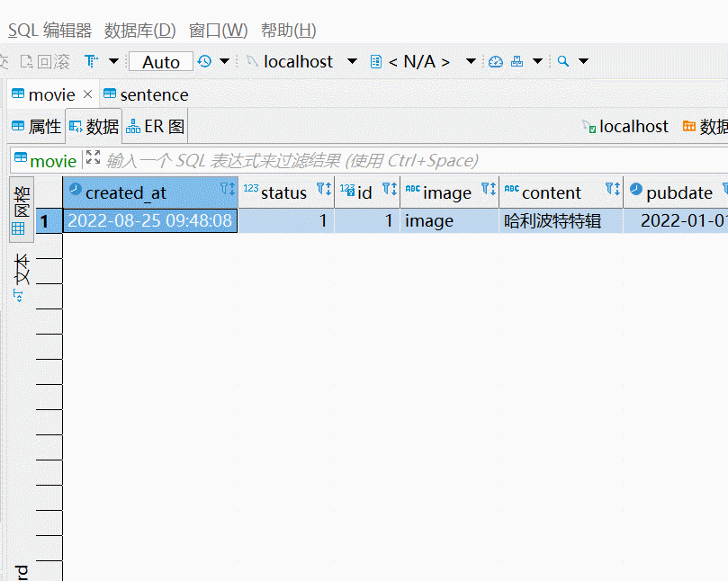Click the image column sort/filter icon
This screenshot has height=581, width=728.
pyautogui.click(x=489, y=189)
